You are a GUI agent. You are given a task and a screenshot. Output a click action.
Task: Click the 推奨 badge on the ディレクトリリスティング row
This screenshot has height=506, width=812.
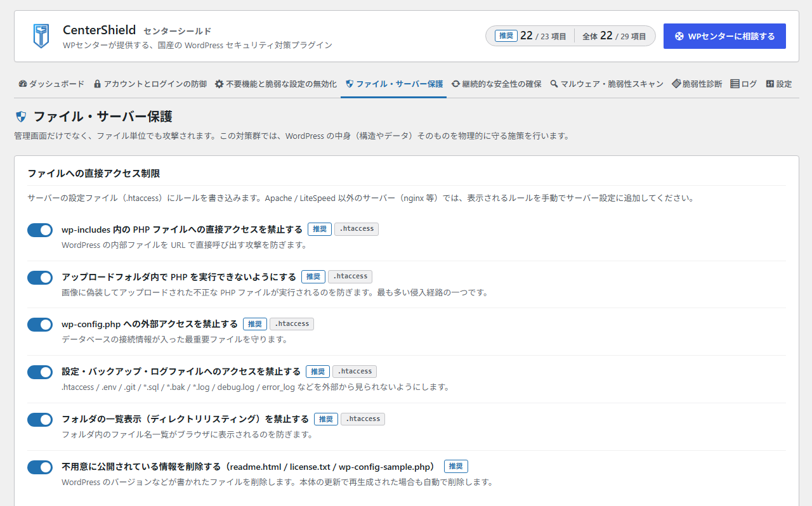pyautogui.click(x=325, y=419)
